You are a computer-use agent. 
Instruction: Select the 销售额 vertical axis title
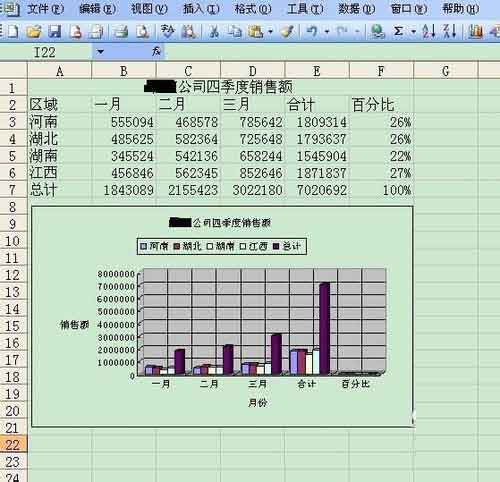[x=74, y=324]
